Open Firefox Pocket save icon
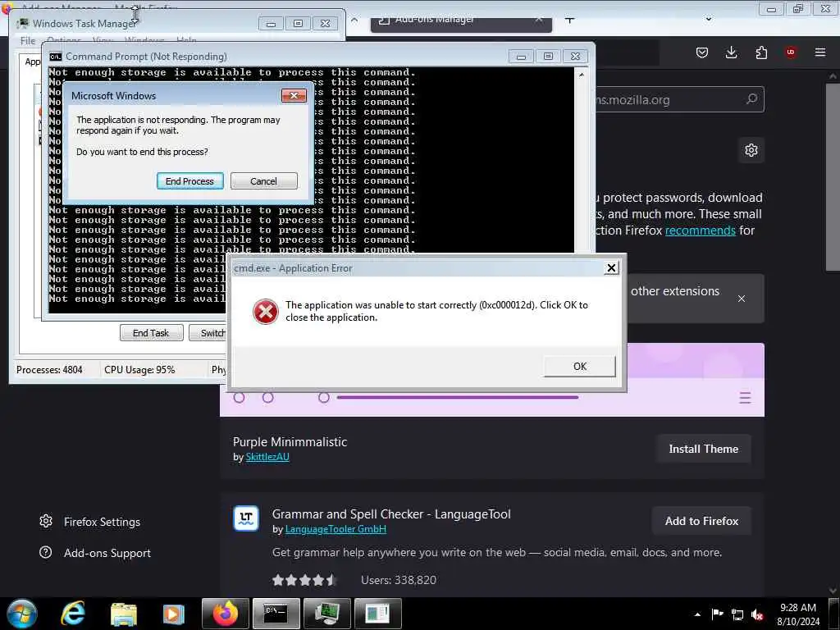 [702, 52]
